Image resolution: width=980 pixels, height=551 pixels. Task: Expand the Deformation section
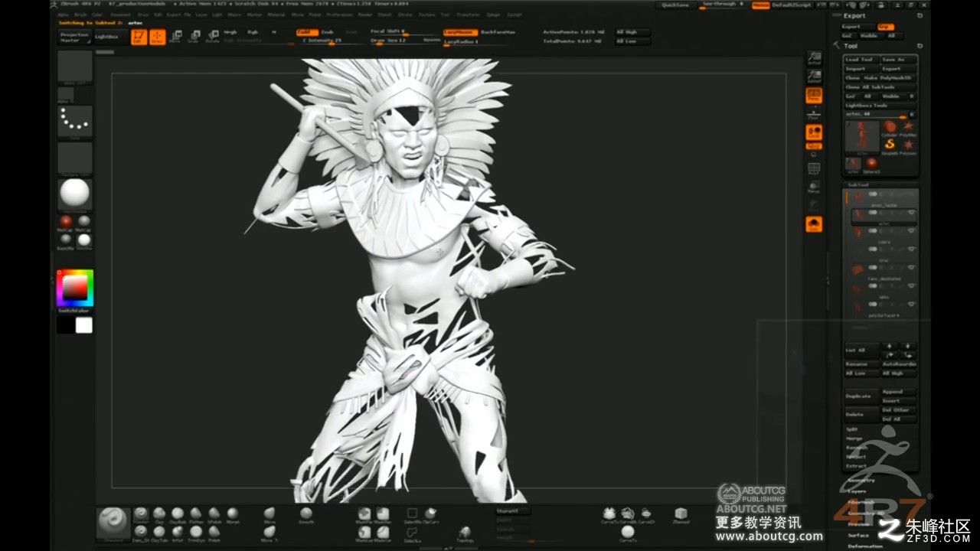[x=864, y=546]
